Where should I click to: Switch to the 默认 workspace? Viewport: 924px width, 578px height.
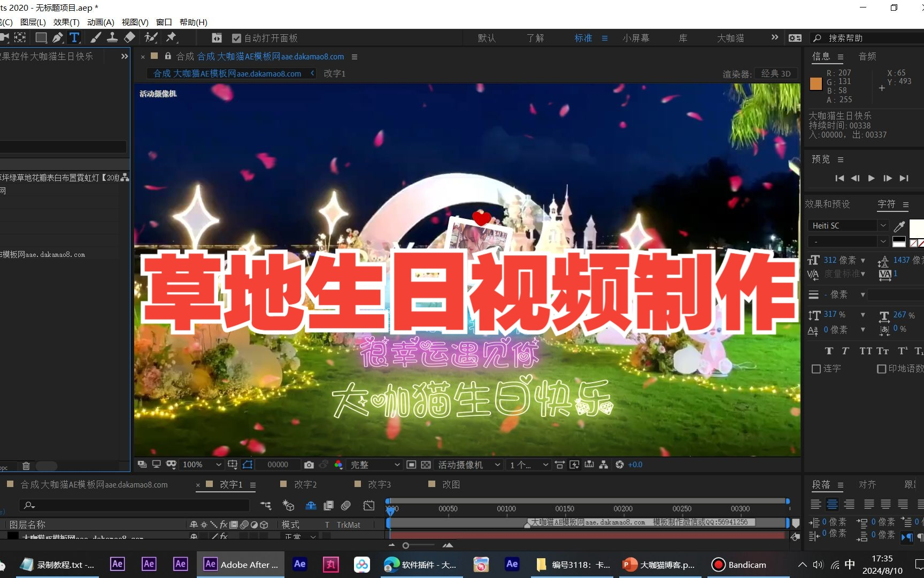pos(487,38)
